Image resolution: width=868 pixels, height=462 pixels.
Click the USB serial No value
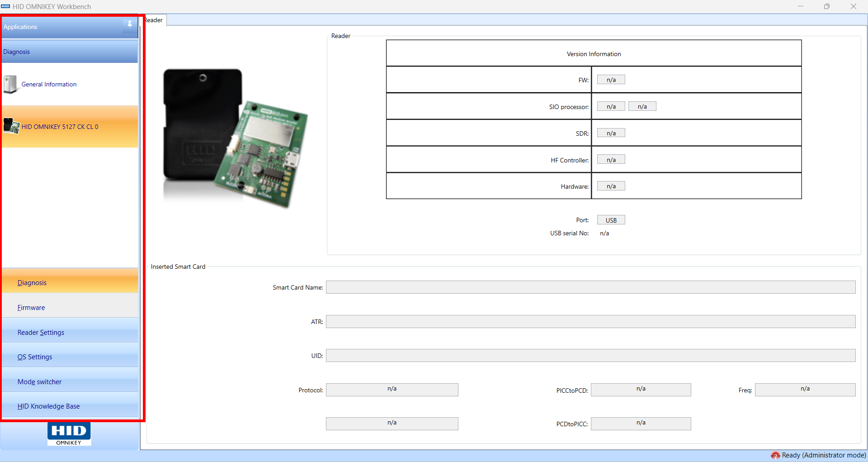click(x=604, y=233)
